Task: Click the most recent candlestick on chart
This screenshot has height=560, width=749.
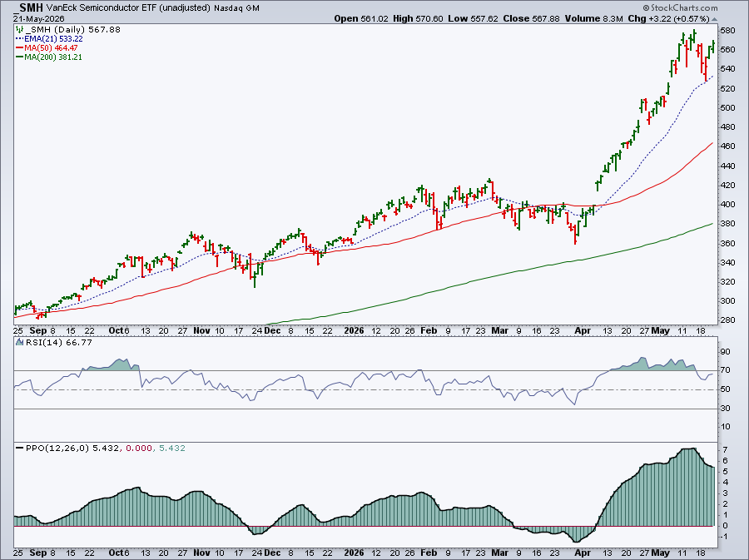Action: click(712, 47)
